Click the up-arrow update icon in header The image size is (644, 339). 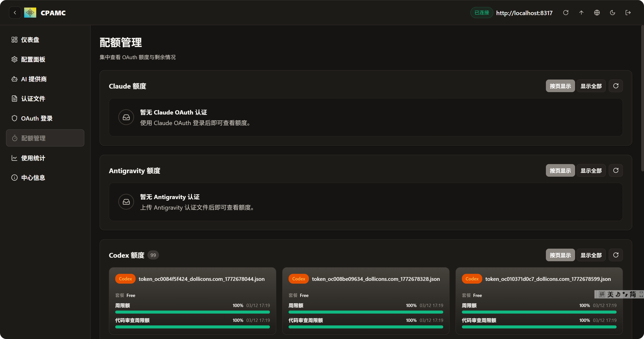pos(581,13)
